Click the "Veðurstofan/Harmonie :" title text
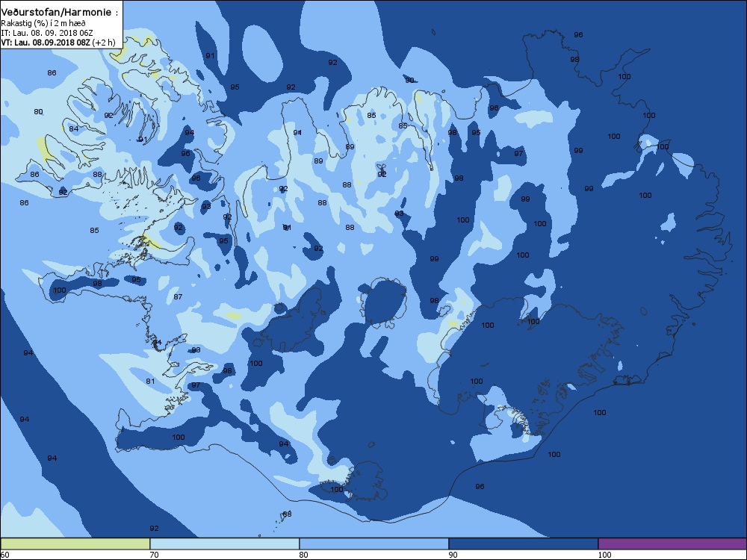Image resolution: width=747 pixels, height=560 pixels. tap(60, 13)
